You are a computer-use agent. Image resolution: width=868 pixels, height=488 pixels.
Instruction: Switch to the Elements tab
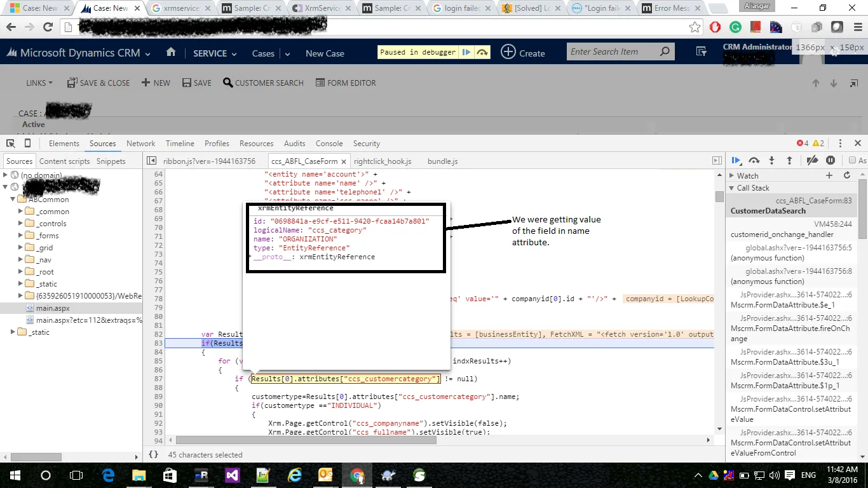[64, 144]
